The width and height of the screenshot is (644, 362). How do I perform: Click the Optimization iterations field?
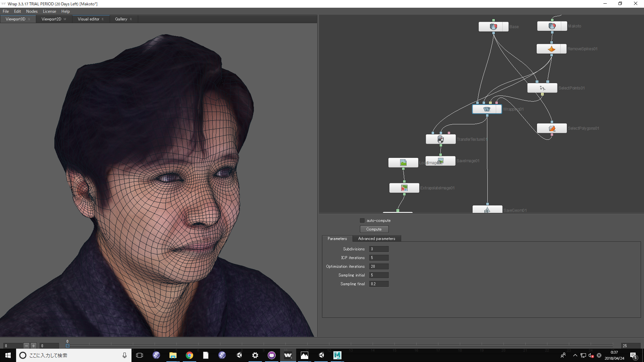point(379,266)
